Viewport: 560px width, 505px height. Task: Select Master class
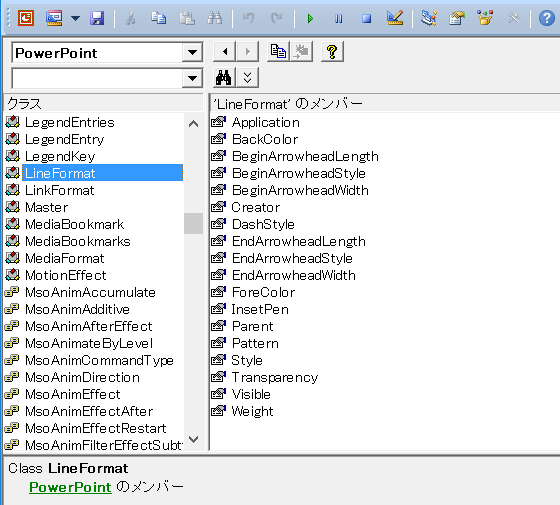click(46, 208)
